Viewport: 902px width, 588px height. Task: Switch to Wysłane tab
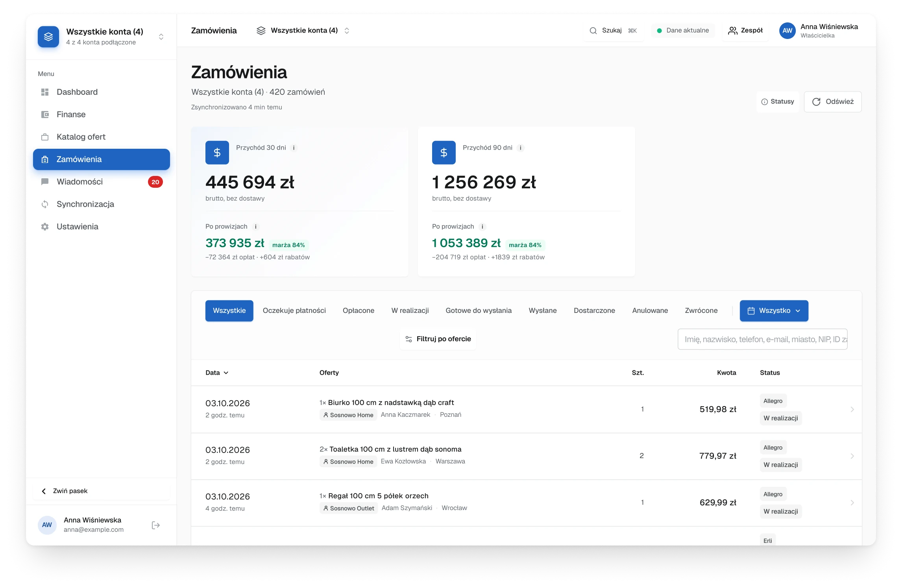click(x=543, y=311)
